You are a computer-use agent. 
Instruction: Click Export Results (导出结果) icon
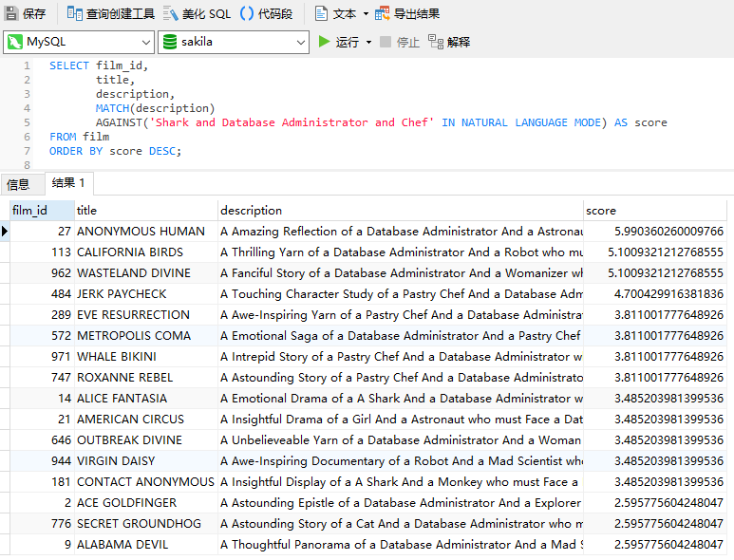383,13
